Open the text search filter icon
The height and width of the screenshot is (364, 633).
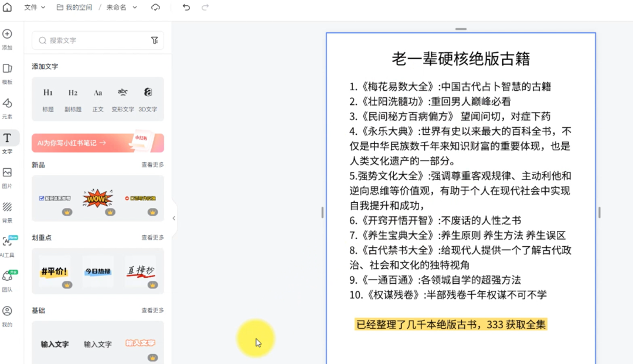click(x=155, y=40)
